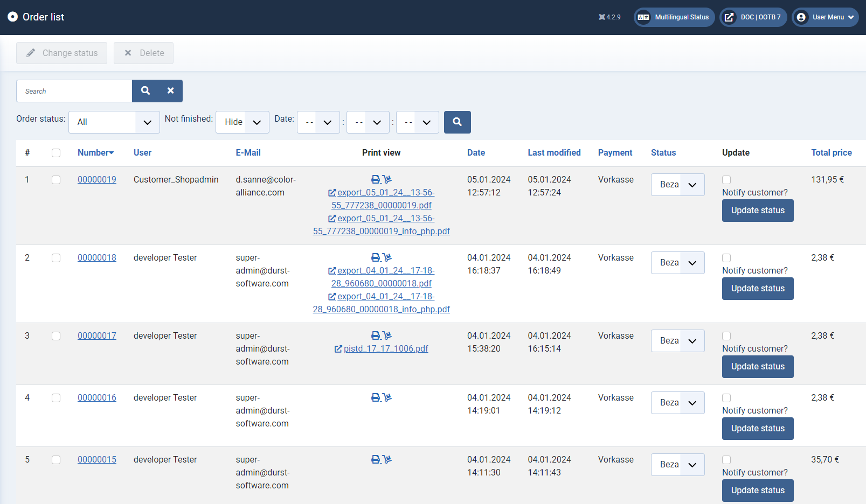The height and width of the screenshot is (504, 866).
Task: Enable Notify customer for order 00000017
Action: 726,336
